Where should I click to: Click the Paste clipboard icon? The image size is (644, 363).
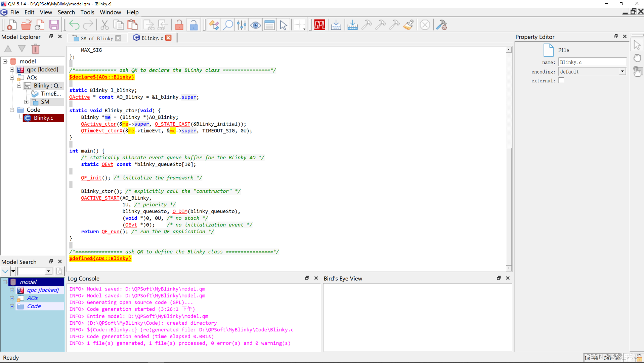pos(132,25)
